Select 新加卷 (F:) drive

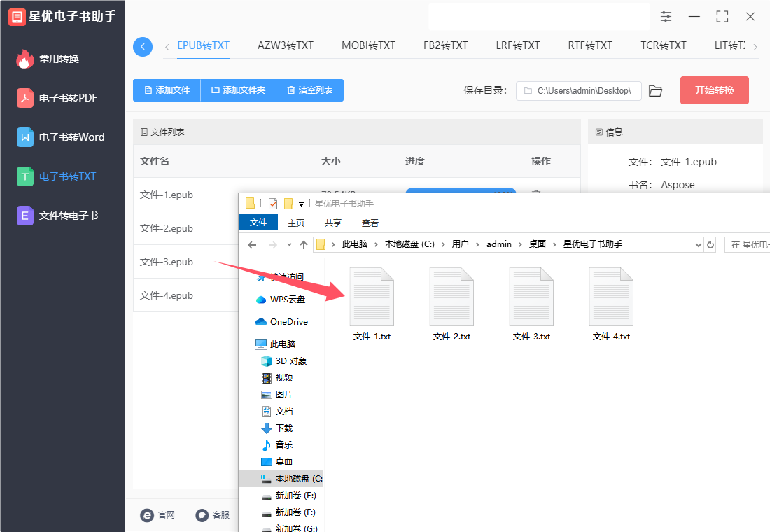288,512
